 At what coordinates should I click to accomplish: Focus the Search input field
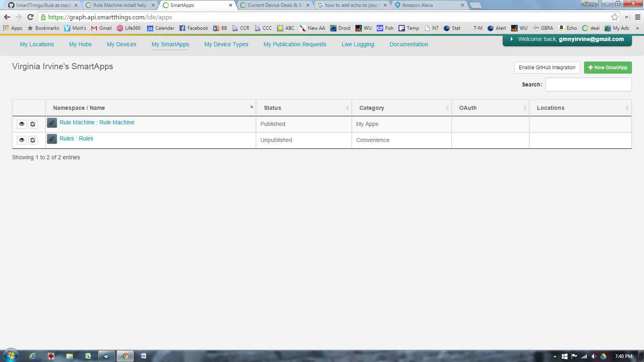[x=588, y=84]
